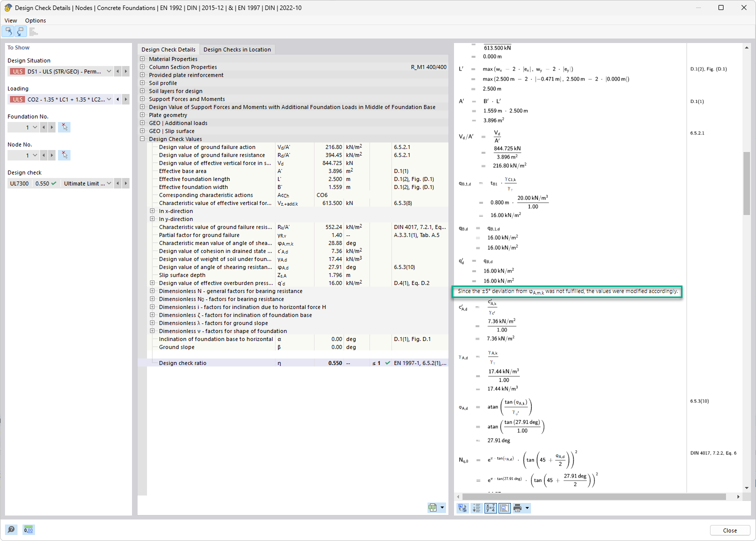Click the greyed-out tree structure toolbar icon

pyautogui.click(x=33, y=31)
